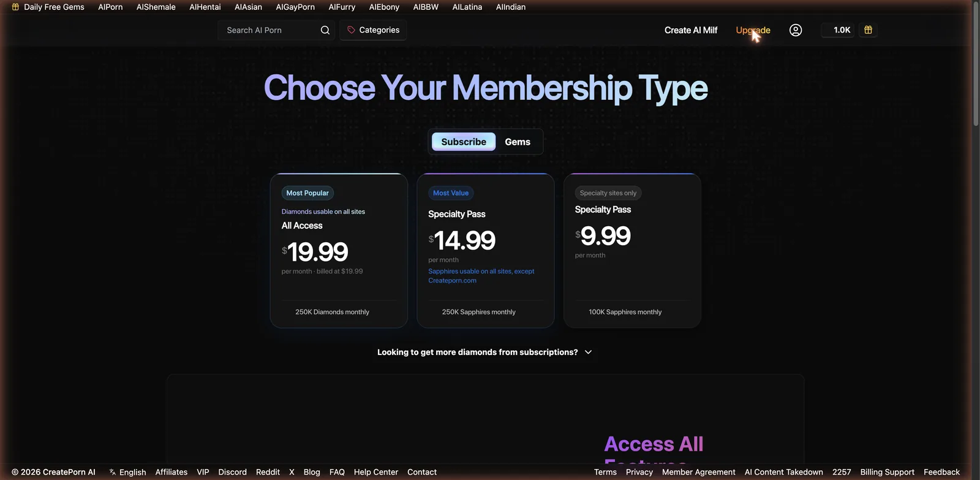
Task: Open the 2257 footer link
Action: [842, 472]
